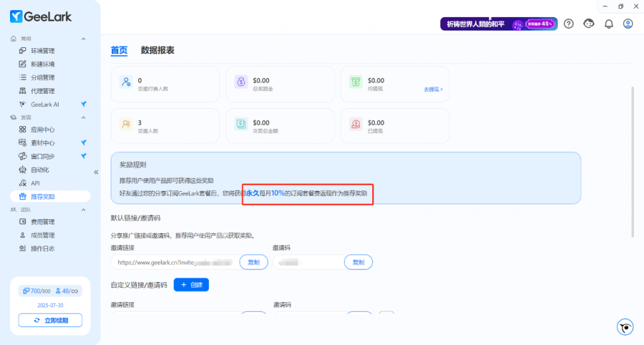Collapse the 团队 sidebar section

tap(84, 209)
